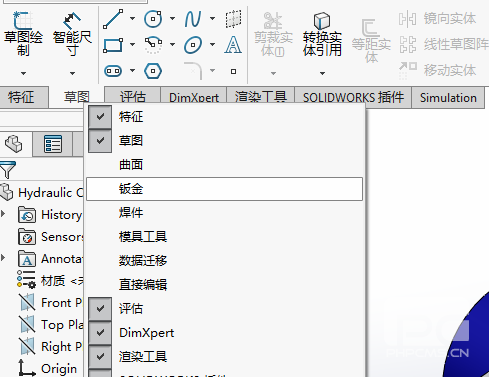This screenshot has width=489, height=377.
Task: Switch to the SOLIDWORKS 插件 tab
Action: tap(353, 97)
